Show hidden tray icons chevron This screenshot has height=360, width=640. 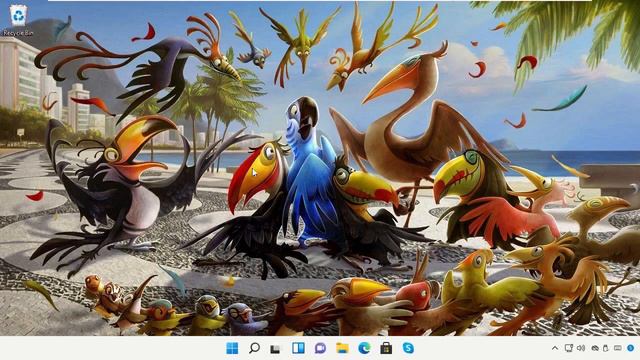tap(555, 348)
